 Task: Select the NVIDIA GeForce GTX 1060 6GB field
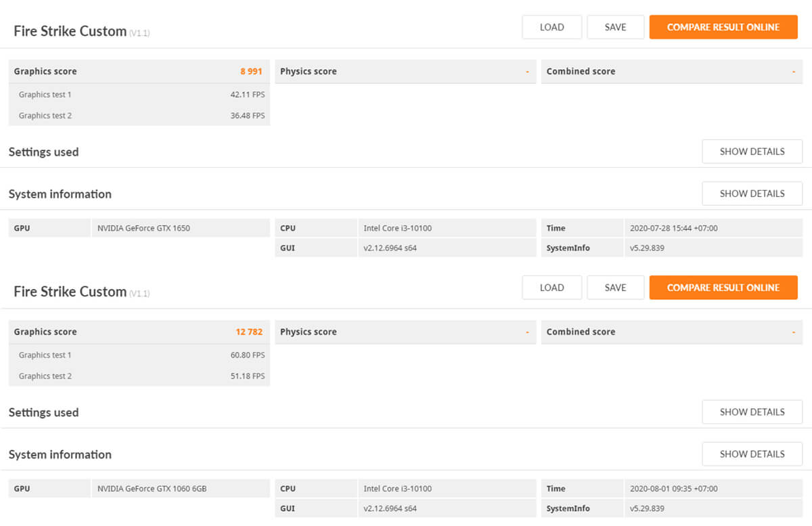click(152, 489)
